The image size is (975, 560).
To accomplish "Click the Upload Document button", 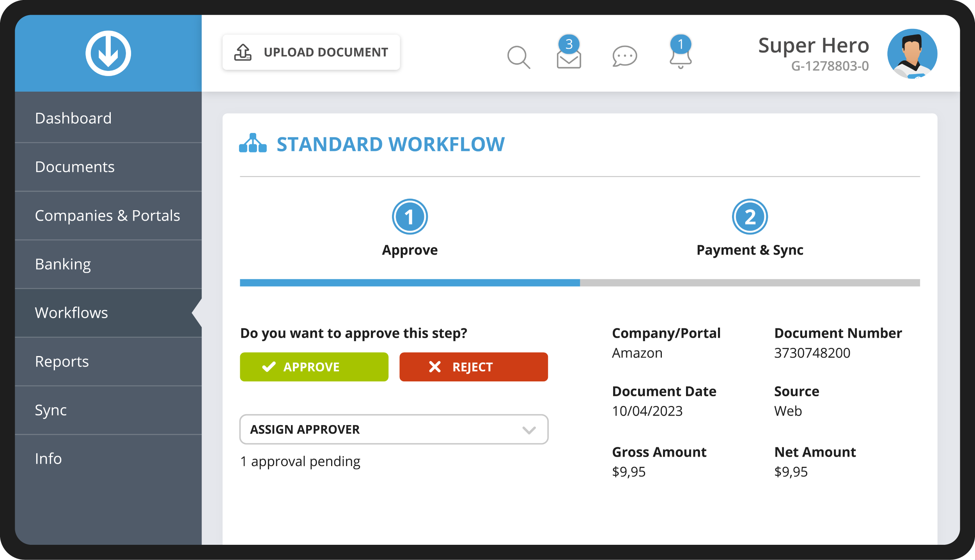I will tap(311, 52).
